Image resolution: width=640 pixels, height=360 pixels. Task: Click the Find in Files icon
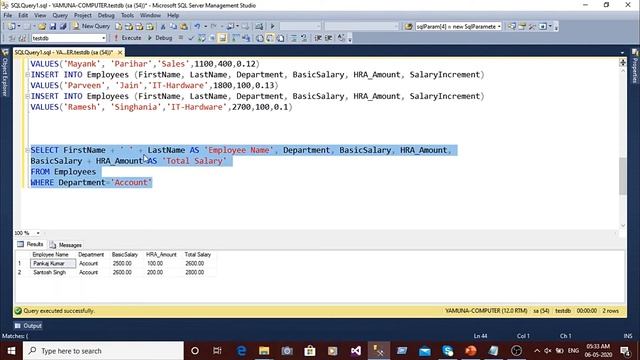click(x=409, y=27)
